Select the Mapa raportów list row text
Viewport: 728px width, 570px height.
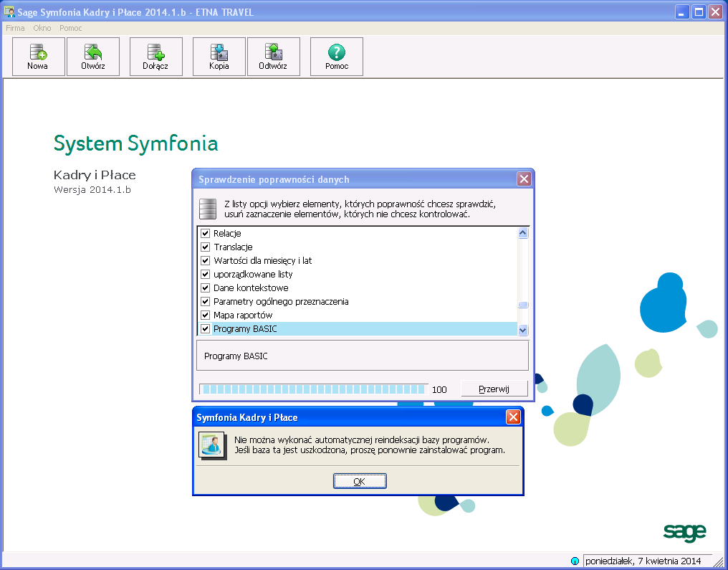pyautogui.click(x=243, y=315)
